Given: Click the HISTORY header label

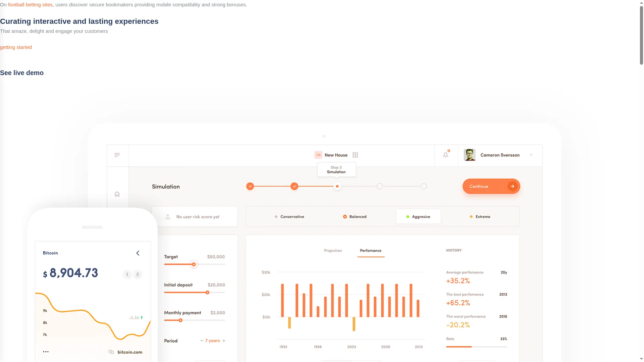Looking at the screenshot, I should pos(454,250).
